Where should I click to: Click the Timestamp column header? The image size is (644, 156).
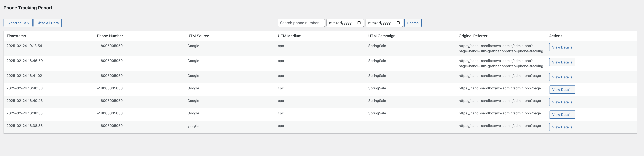[16, 36]
